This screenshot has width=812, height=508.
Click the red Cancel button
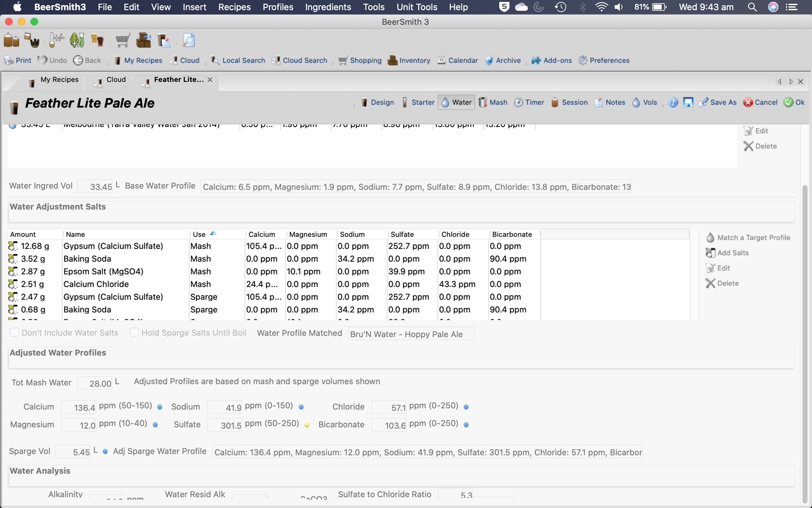760,102
